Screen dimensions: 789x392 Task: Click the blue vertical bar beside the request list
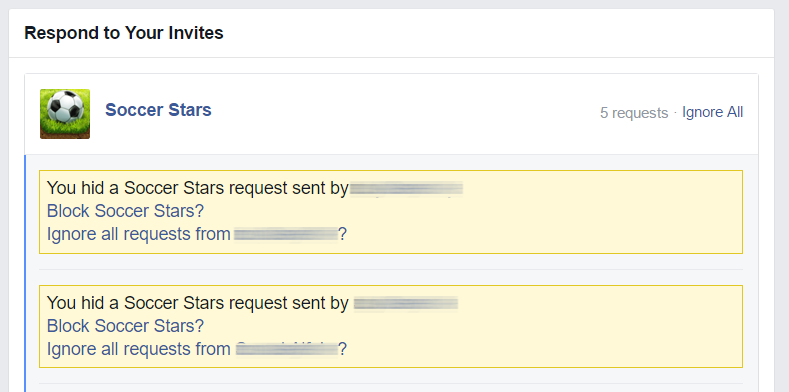[x=25, y=273]
